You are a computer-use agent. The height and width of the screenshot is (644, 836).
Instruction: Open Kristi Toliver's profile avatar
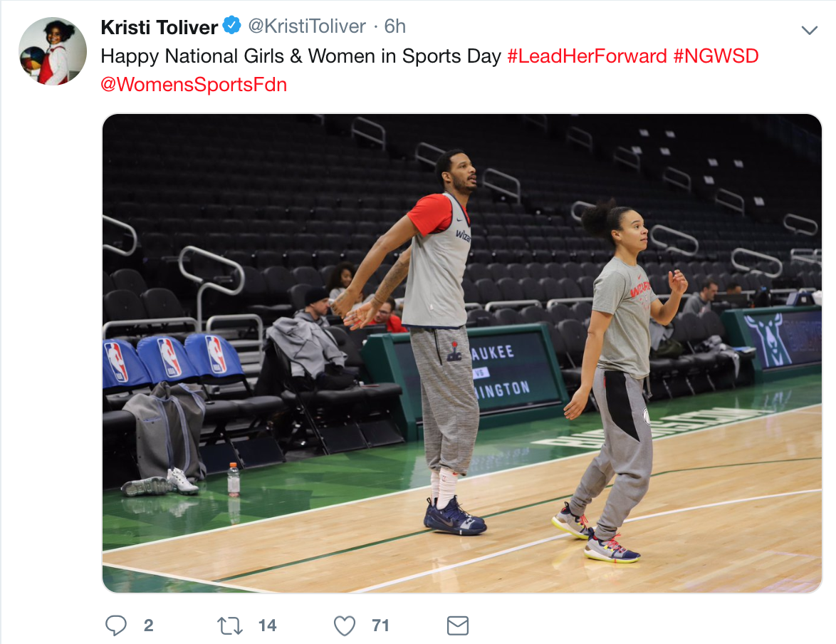(x=52, y=51)
